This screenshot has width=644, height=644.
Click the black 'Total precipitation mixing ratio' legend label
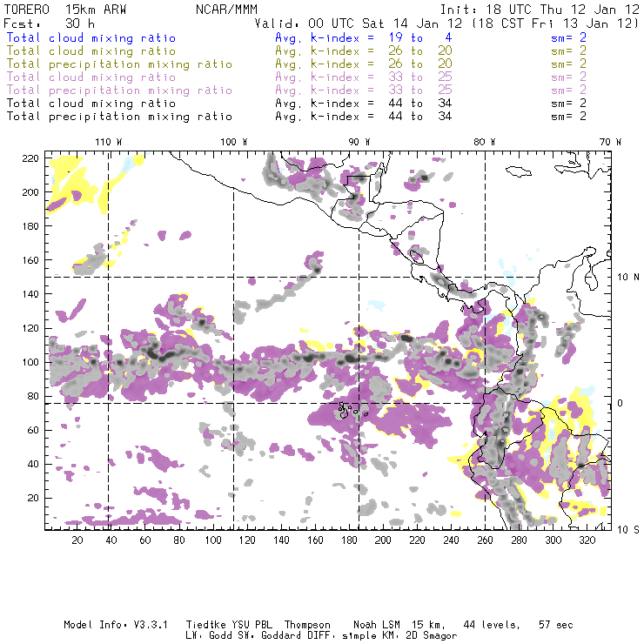point(119,117)
